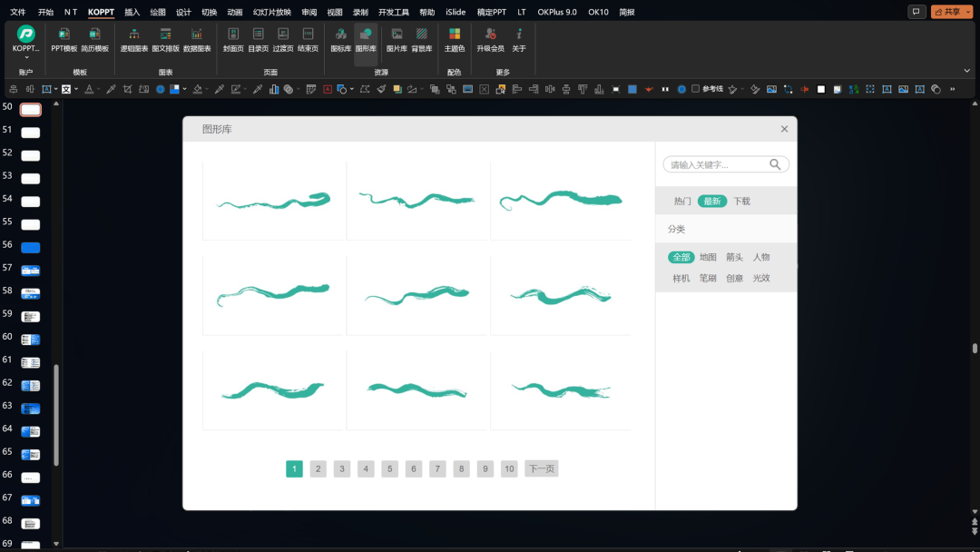Click the slide panel vertical scrollbar
Viewport: 980px width, 552px height.
56,415
